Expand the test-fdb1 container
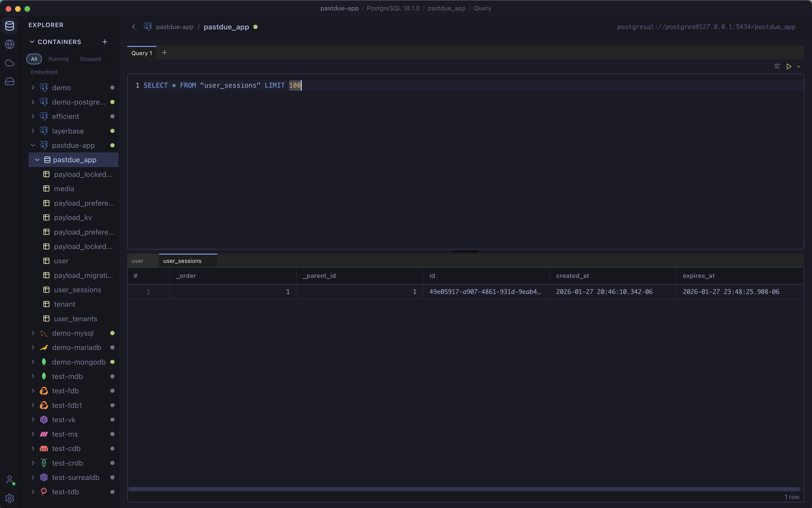 [x=33, y=405]
